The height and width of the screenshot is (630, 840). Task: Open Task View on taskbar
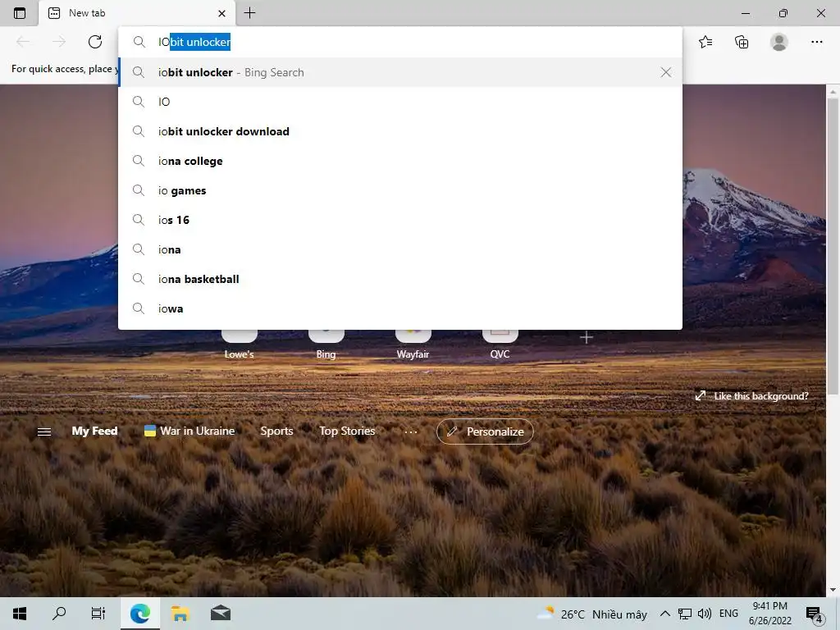point(98,614)
